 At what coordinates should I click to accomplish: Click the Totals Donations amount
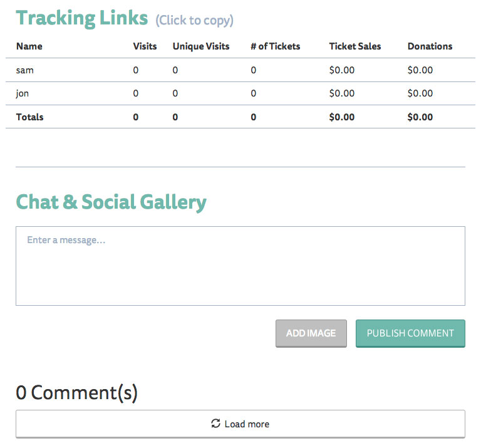420,117
